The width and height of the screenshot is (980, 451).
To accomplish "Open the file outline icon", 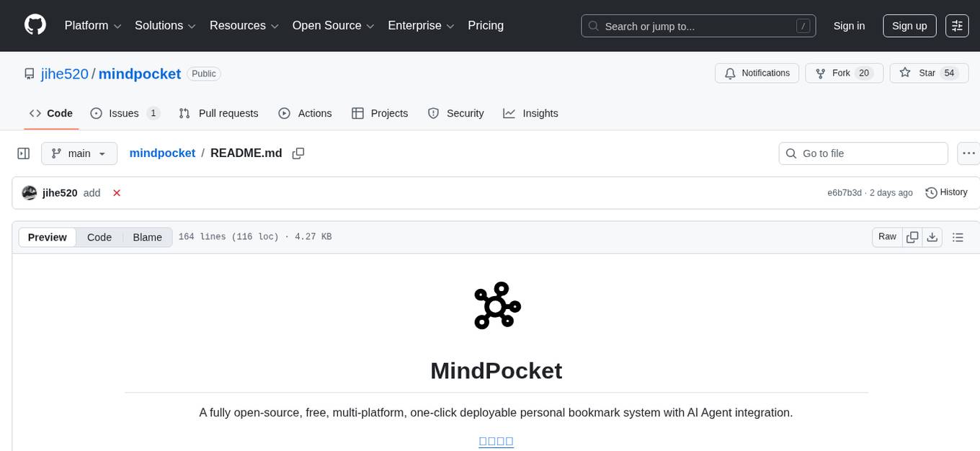I will point(958,236).
